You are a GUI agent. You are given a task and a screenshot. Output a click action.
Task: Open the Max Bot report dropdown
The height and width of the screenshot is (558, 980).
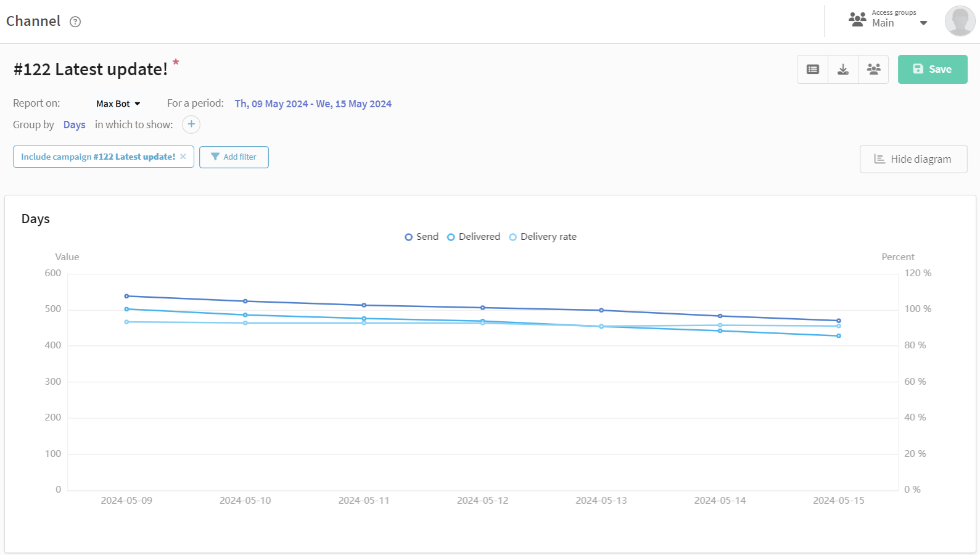tap(118, 104)
